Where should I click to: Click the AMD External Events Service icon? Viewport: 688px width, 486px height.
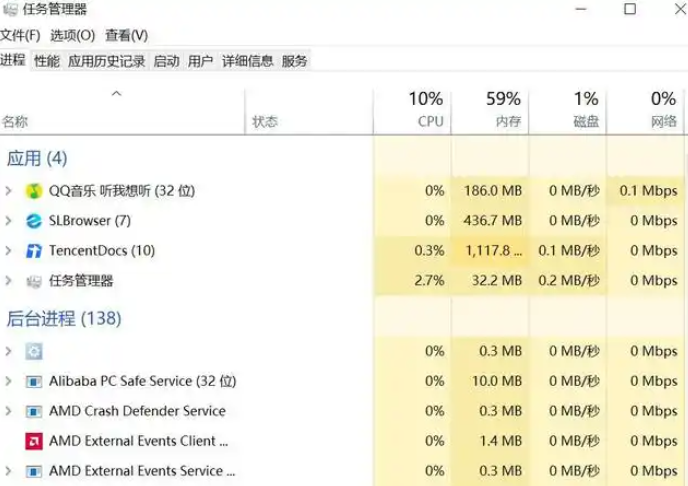(x=34, y=471)
